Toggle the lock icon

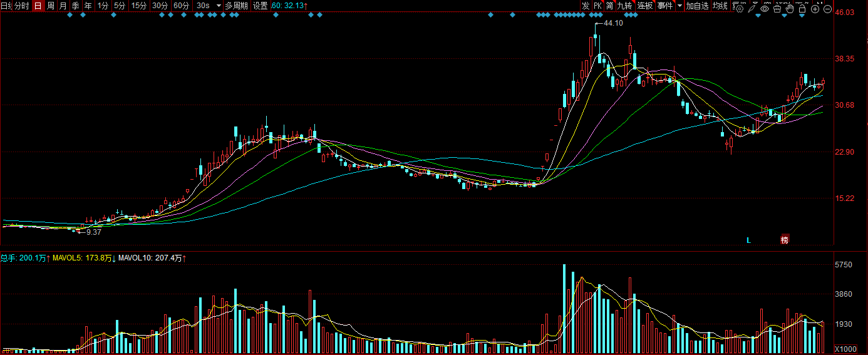pyautogui.click(x=802, y=9)
